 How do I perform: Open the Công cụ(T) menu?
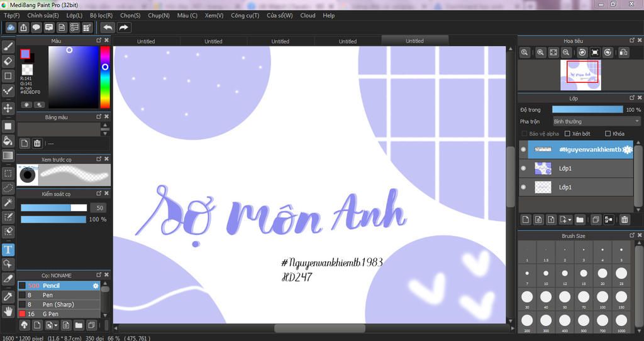(245, 15)
